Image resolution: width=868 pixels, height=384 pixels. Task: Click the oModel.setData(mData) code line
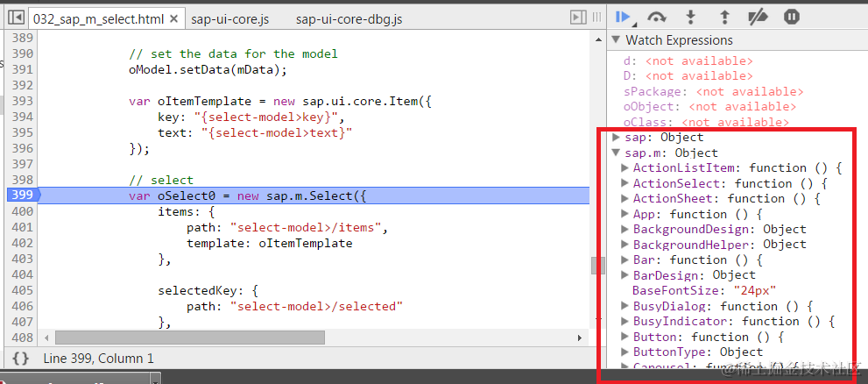(x=208, y=70)
